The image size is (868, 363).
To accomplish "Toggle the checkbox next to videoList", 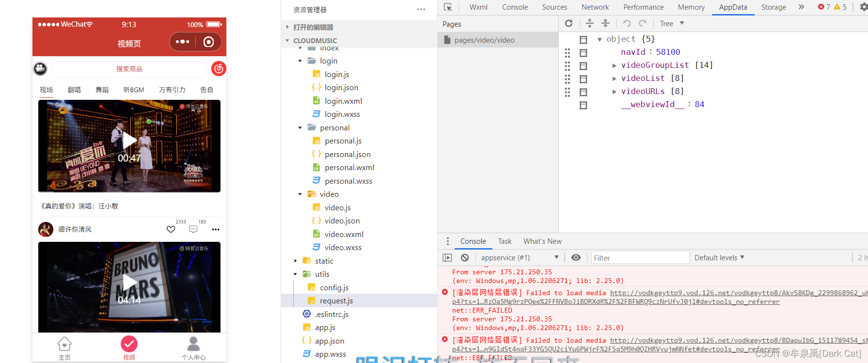I will (x=584, y=79).
